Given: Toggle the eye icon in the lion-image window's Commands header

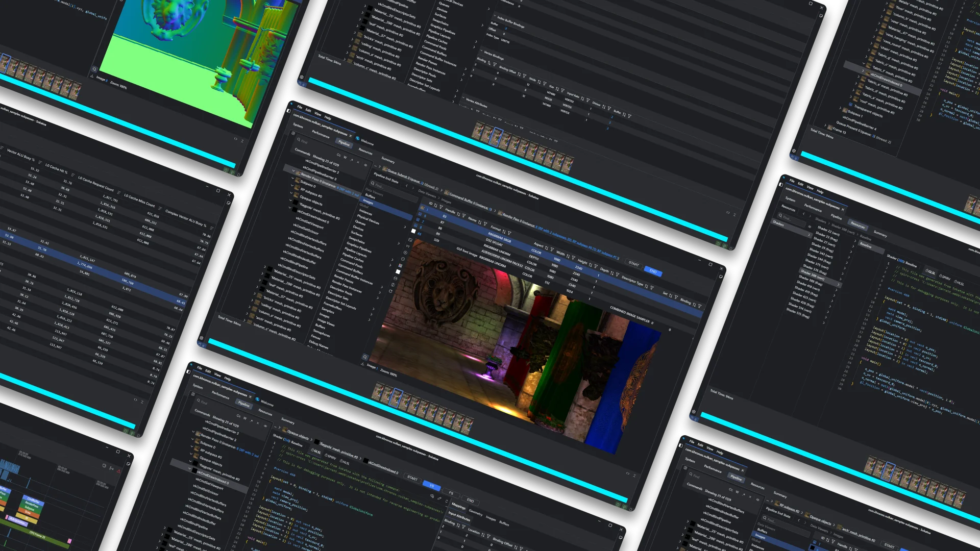Looking at the screenshot, I should pos(365,165).
